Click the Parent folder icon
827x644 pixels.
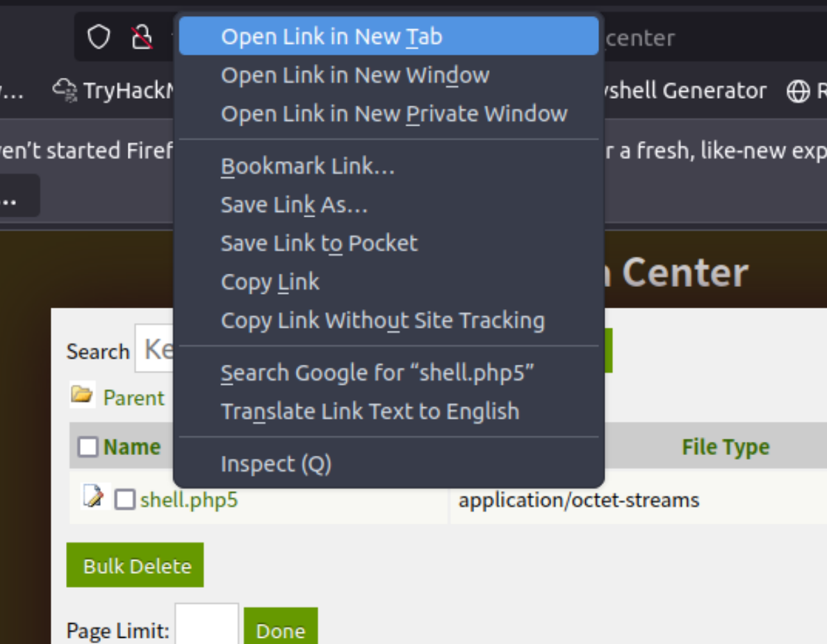[x=82, y=394]
